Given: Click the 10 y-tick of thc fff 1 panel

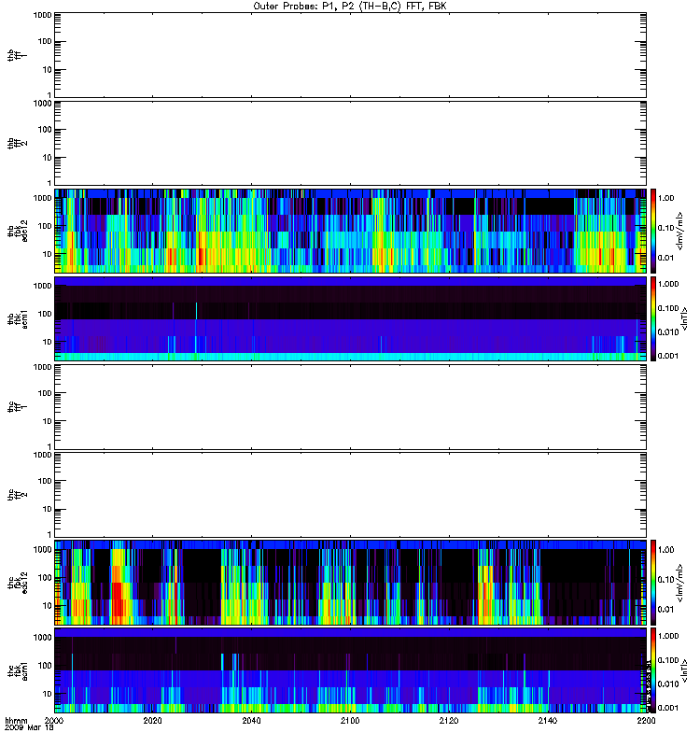Looking at the screenshot, I should [47, 421].
